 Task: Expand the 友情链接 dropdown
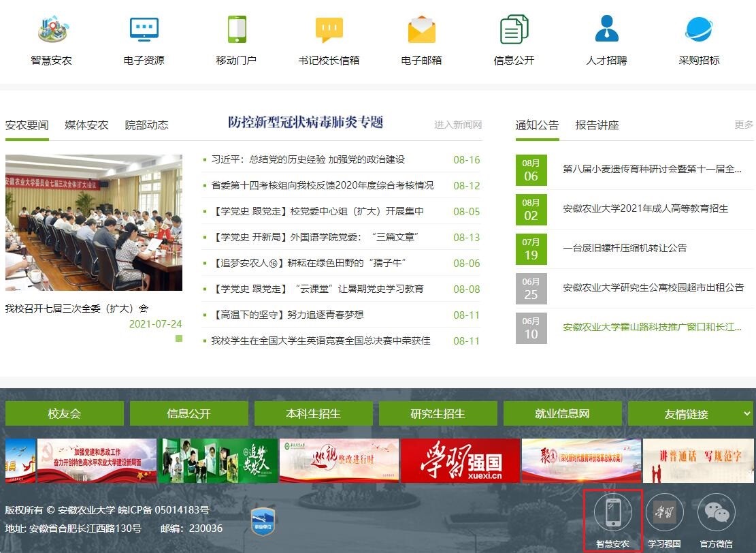(x=691, y=413)
